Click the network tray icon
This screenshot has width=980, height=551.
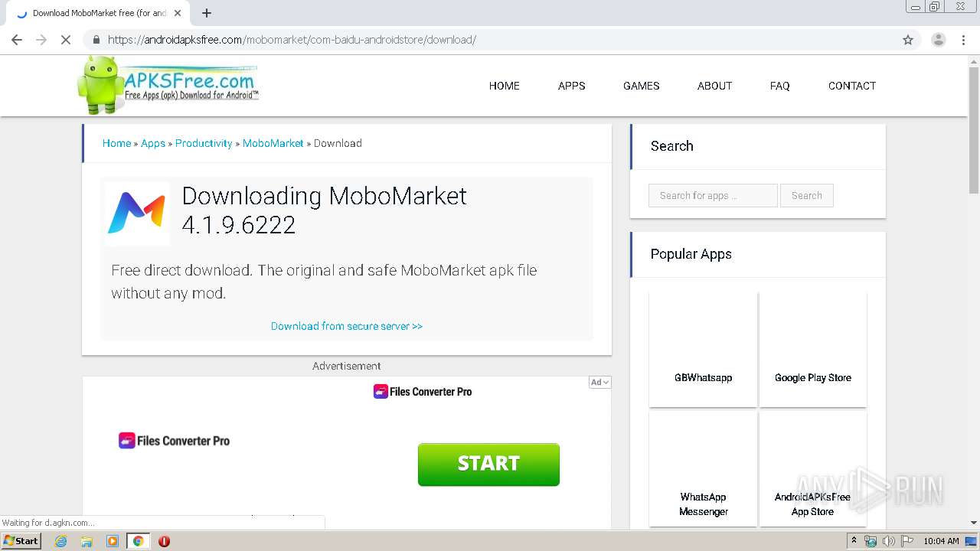pos(871,541)
